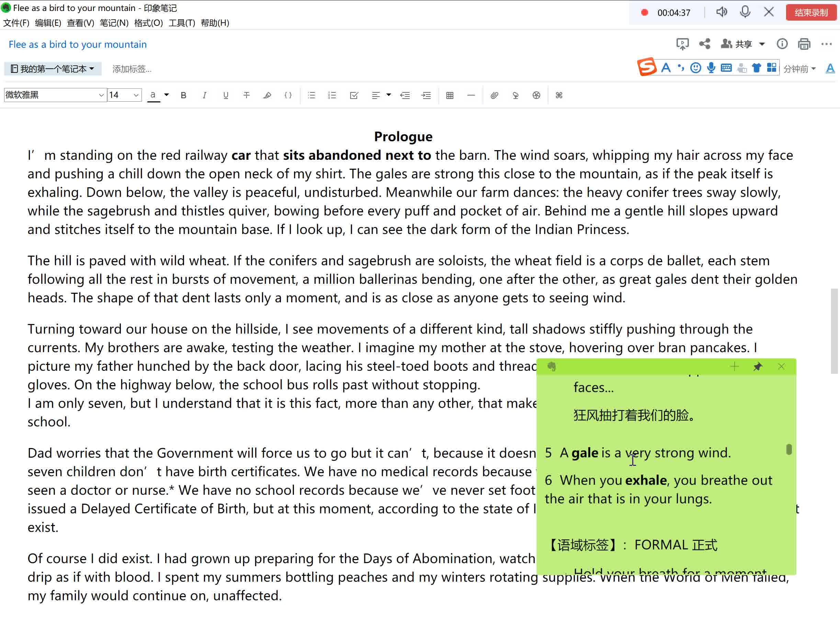Pin the green sticky note
840x626 pixels.
pos(758,367)
